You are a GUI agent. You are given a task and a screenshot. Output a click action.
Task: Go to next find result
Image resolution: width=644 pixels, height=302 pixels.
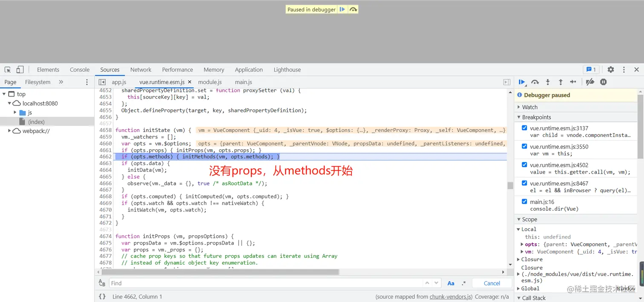437,283
